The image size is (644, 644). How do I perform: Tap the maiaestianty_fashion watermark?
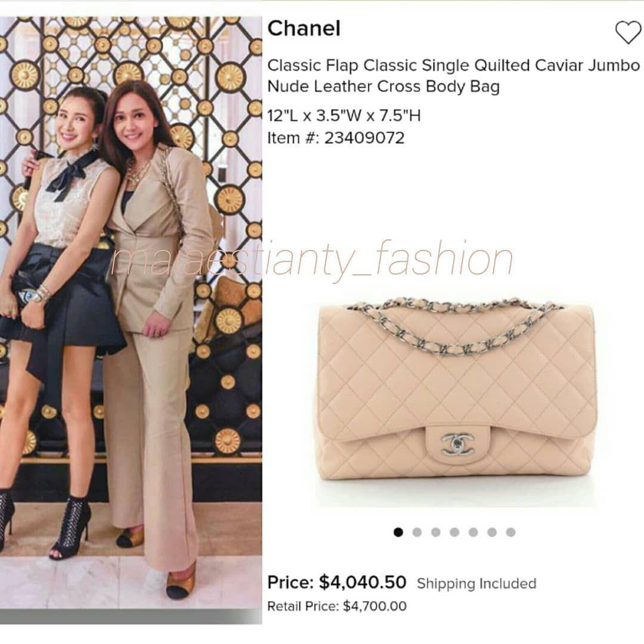[x=312, y=259]
